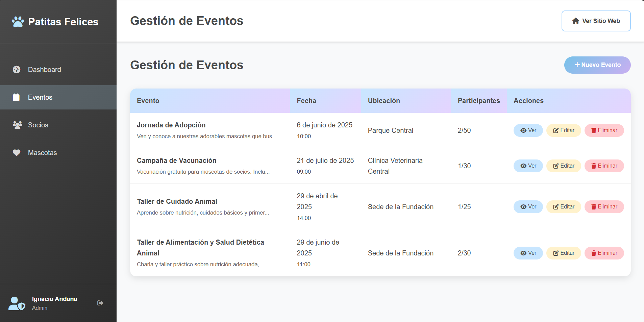Edit the Campaña de Vacunación event

click(x=563, y=166)
